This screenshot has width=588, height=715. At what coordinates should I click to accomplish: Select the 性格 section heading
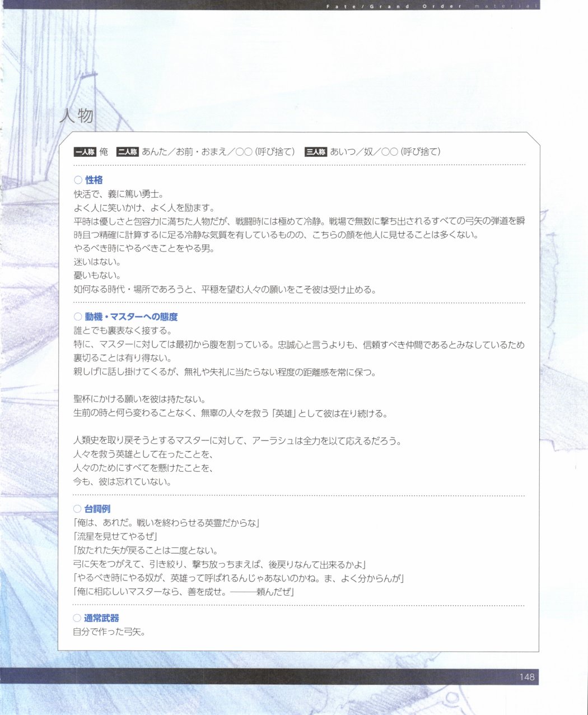[x=94, y=180]
